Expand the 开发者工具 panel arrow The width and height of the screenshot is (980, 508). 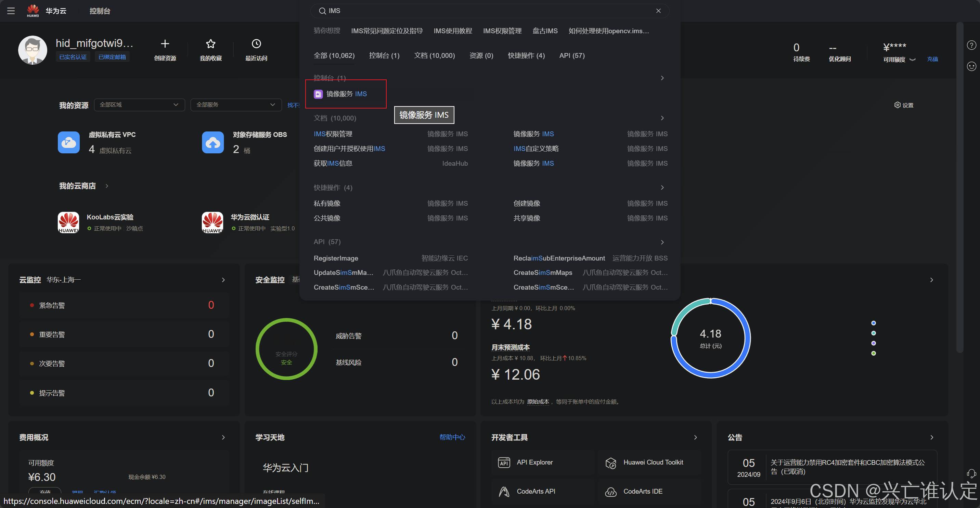pos(695,437)
